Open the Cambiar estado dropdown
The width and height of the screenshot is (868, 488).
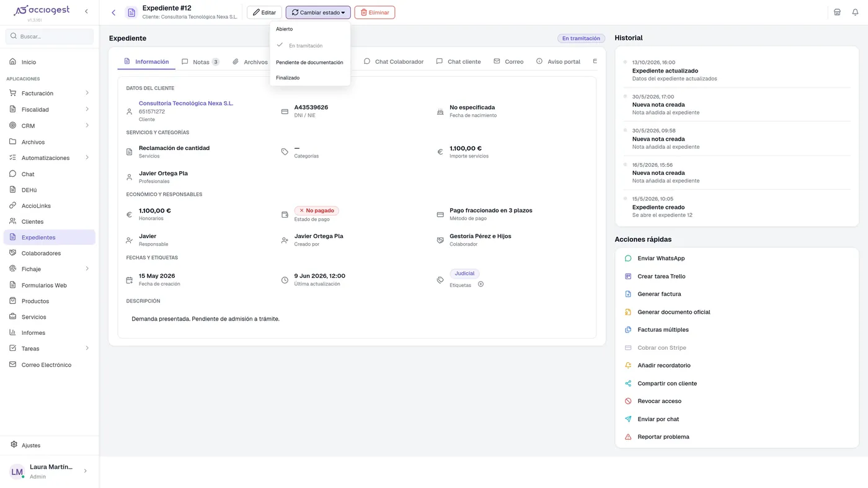click(x=318, y=12)
